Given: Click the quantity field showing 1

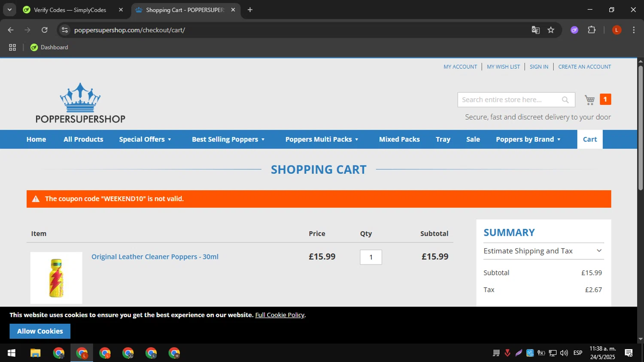Looking at the screenshot, I should tap(371, 257).
